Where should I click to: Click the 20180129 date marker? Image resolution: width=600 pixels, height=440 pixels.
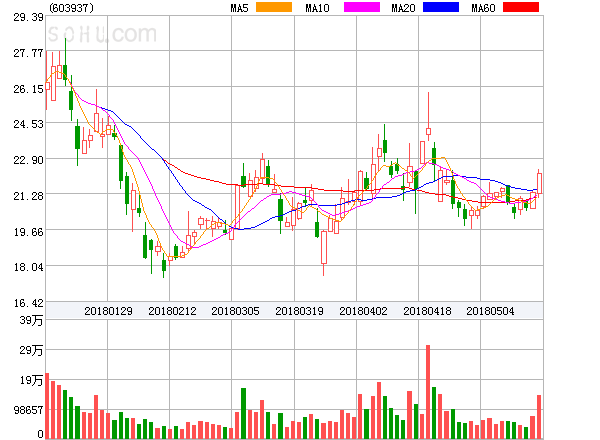click(x=108, y=311)
